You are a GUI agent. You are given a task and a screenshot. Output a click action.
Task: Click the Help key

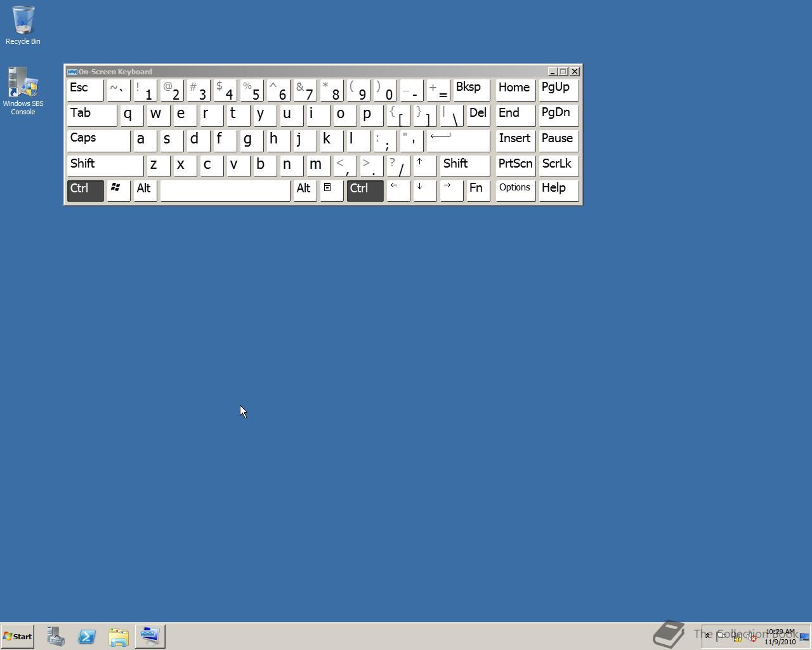(x=559, y=190)
